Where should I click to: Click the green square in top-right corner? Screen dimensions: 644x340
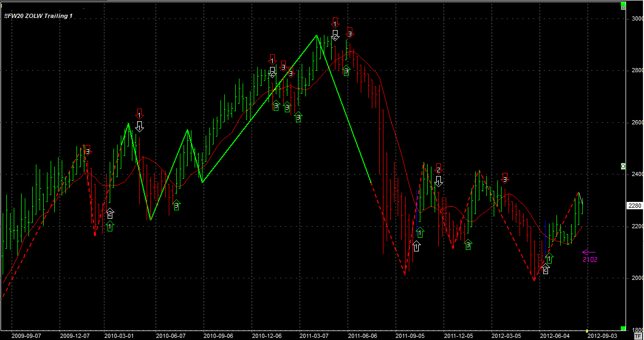(x=623, y=4)
